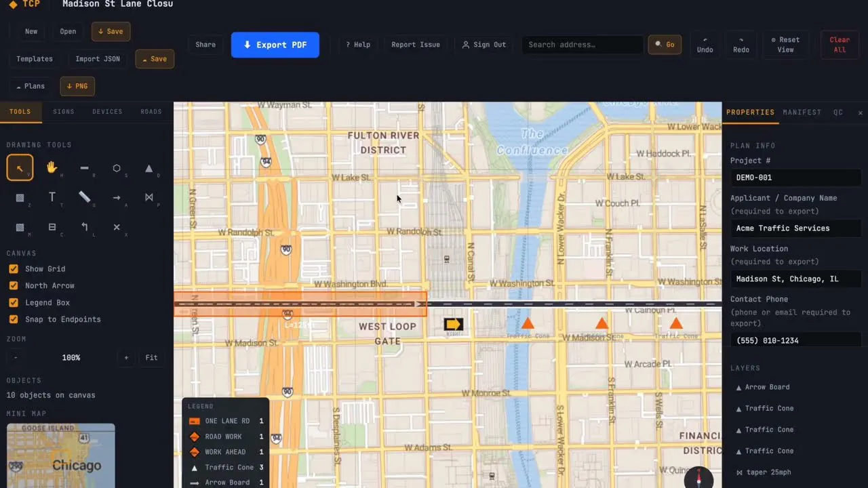Pick the bowtie taper tool (P)

coord(149,197)
